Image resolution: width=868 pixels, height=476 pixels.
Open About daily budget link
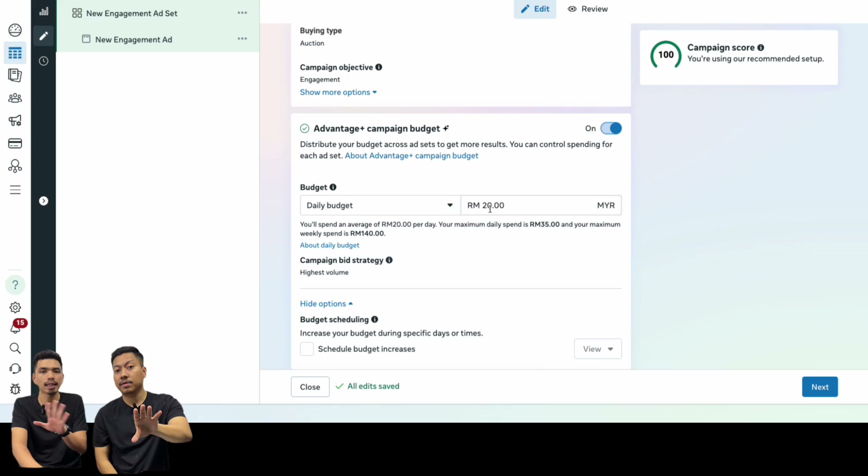point(329,245)
